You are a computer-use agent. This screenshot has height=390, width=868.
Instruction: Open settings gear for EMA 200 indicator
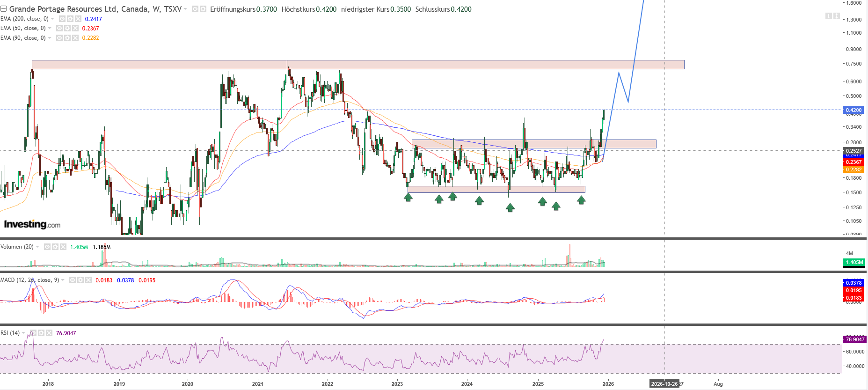(70, 19)
